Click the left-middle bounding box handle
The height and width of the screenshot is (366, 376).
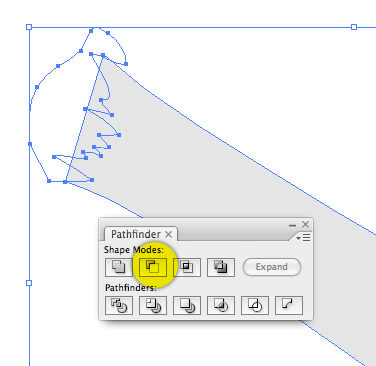pos(29,283)
